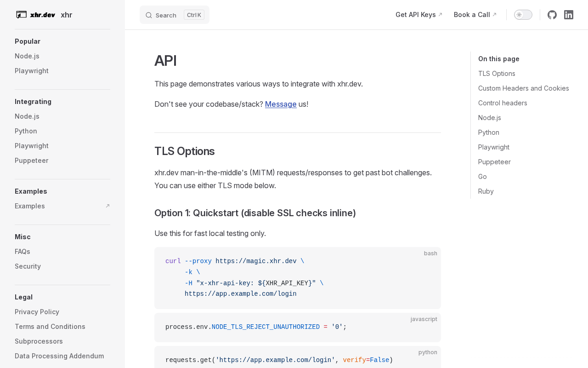Click the Get API Keys link
588x368 pixels.
418,15
